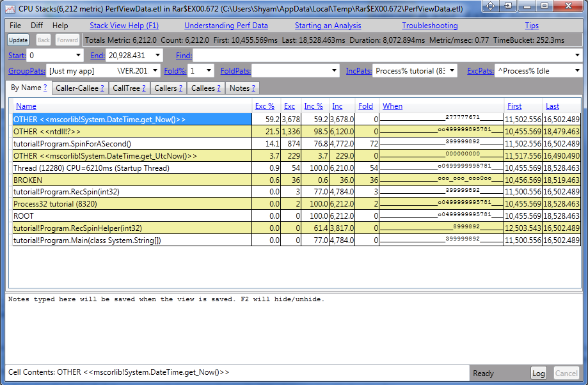Sort by the Inc % column header
The image size is (588, 385).
pyautogui.click(x=314, y=106)
